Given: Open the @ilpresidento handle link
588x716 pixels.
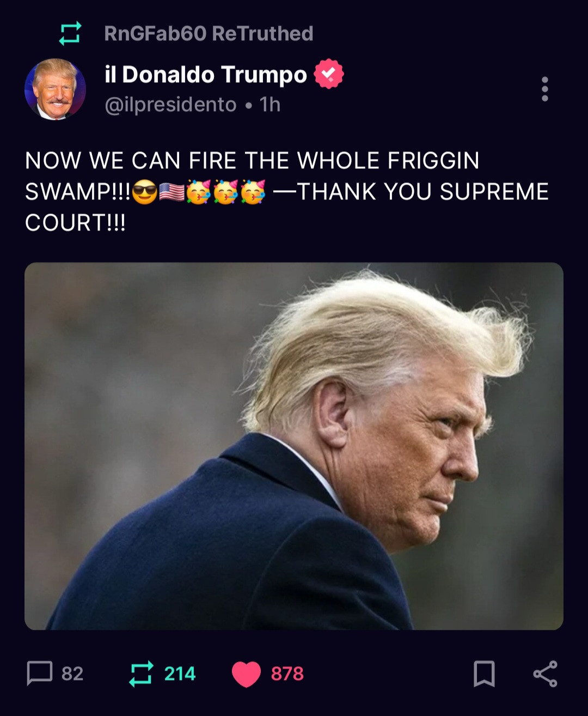Looking at the screenshot, I should (x=170, y=105).
